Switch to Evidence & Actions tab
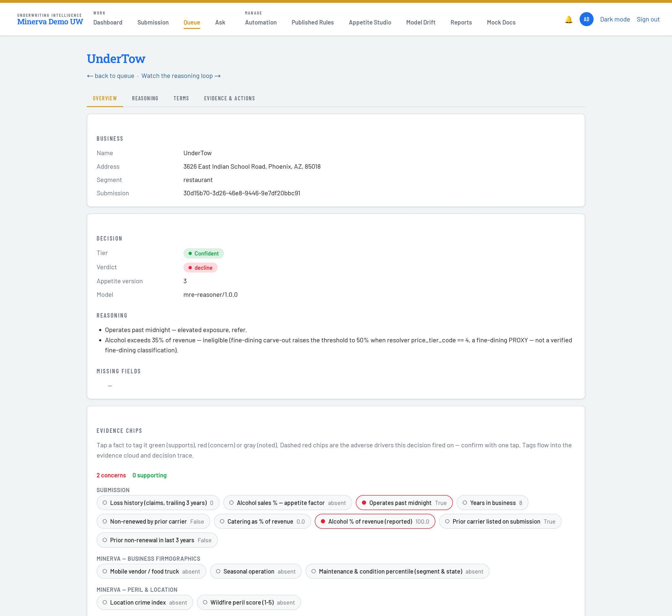 tap(229, 98)
